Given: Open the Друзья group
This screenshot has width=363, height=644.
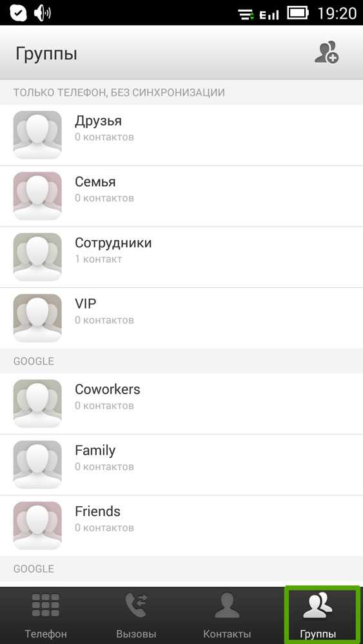Looking at the screenshot, I should [181, 135].
